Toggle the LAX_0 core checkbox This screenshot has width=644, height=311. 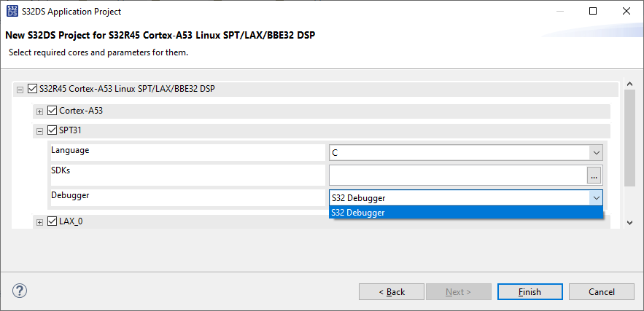[x=52, y=221]
